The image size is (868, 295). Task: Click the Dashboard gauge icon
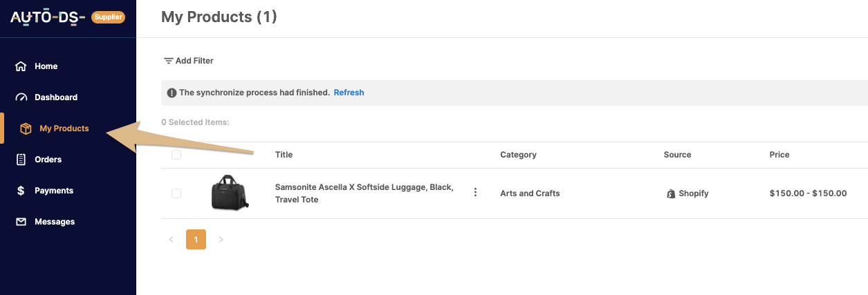(21, 97)
